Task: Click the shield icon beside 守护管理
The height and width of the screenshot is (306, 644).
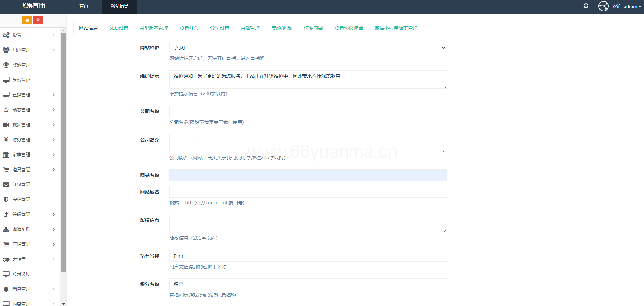Action: pos(6,199)
